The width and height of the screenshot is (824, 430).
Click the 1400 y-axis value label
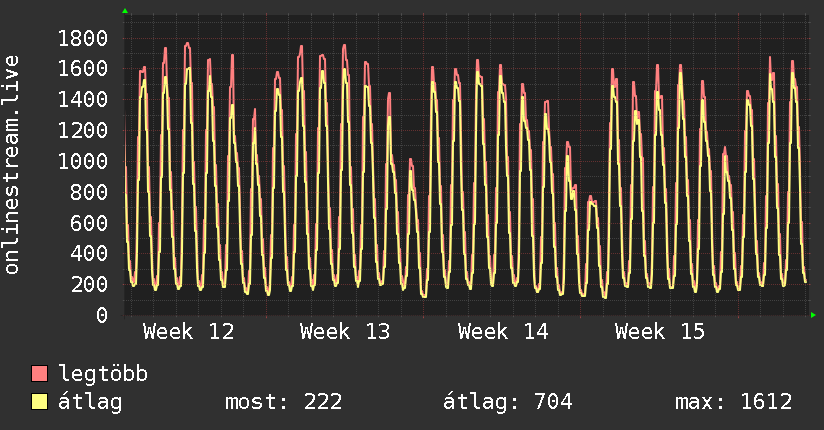(83, 100)
